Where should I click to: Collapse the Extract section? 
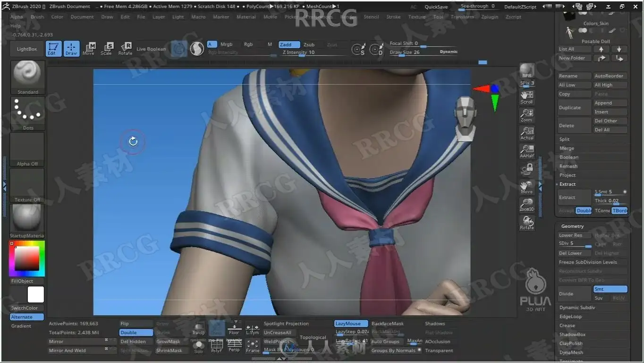coord(568,184)
